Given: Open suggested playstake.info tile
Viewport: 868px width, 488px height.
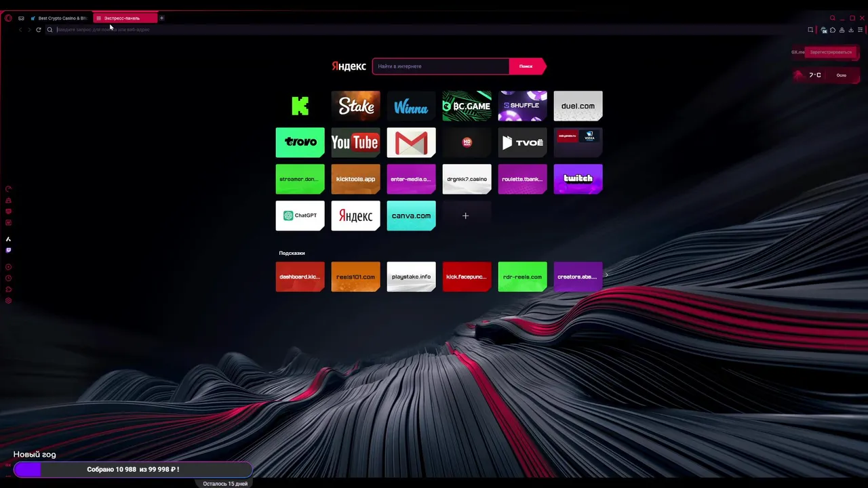Looking at the screenshot, I should click(x=412, y=277).
